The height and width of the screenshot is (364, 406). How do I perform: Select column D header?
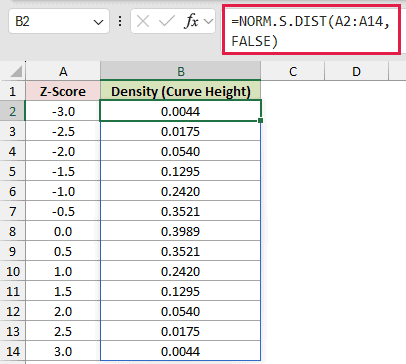[x=356, y=71]
